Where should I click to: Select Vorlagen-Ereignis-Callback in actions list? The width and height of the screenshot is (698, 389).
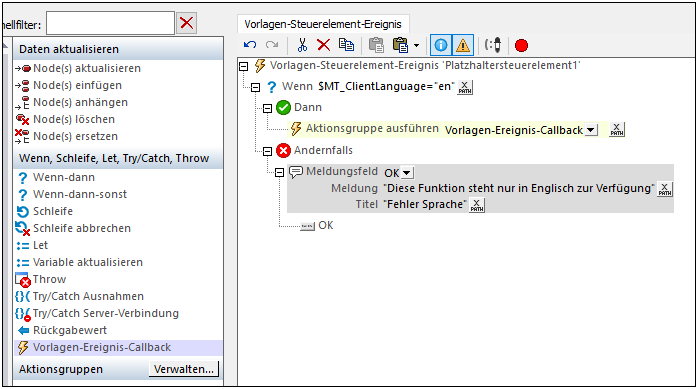(118, 347)
